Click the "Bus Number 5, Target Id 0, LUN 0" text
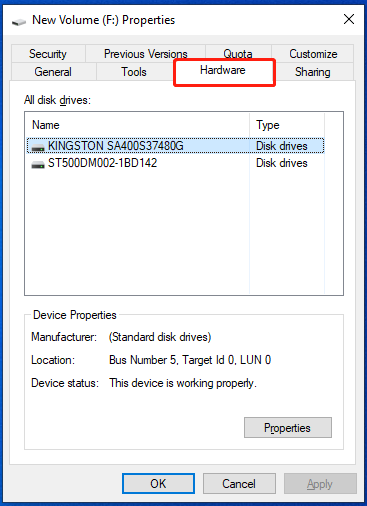 pyautogui.click(x=190, y=360)
